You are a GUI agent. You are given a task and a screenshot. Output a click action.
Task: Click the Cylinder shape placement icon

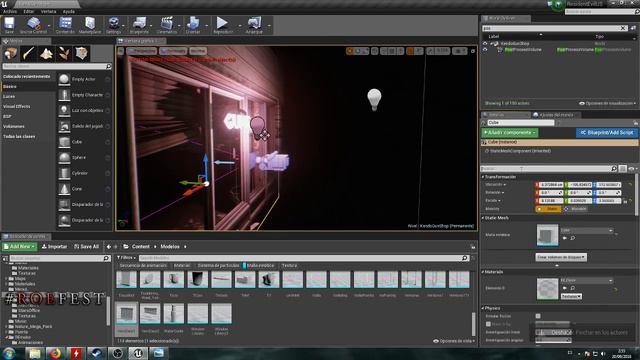(64, 173)
